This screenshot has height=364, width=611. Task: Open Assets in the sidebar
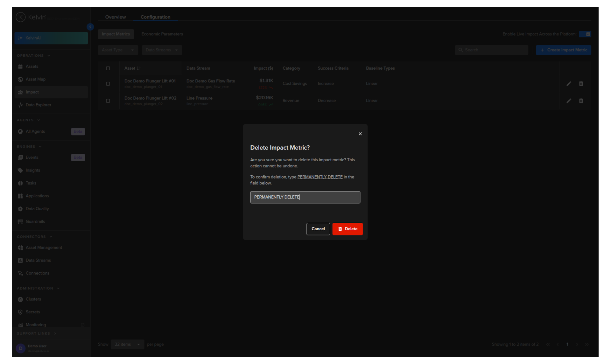click(x=51, y=66)
